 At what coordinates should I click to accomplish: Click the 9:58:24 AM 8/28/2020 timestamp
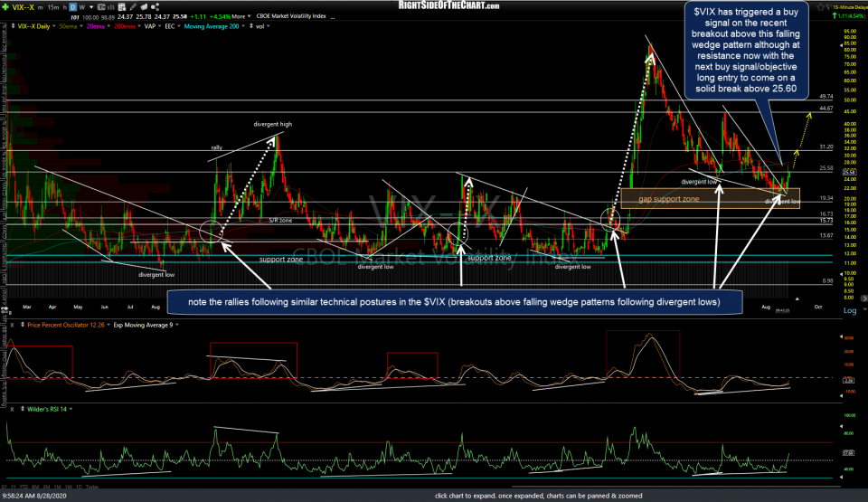34,496
